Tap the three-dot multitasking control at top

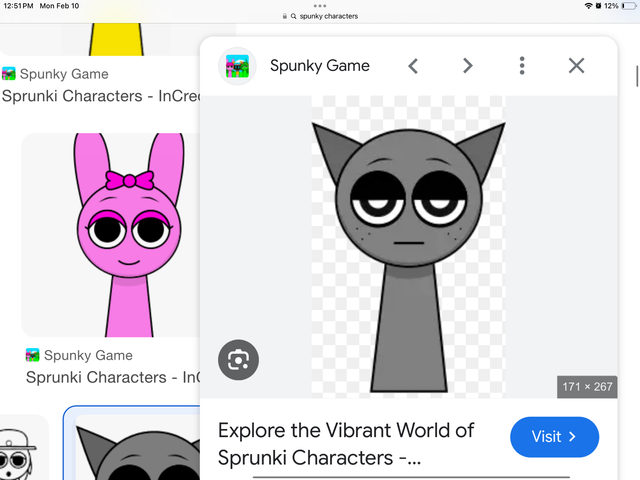tap(320, 6)
